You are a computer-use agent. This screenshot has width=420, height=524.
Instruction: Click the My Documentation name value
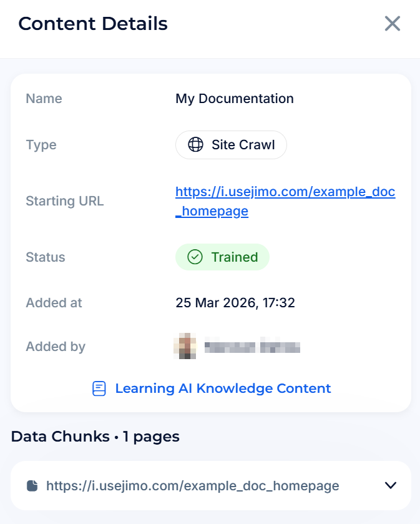234,99
